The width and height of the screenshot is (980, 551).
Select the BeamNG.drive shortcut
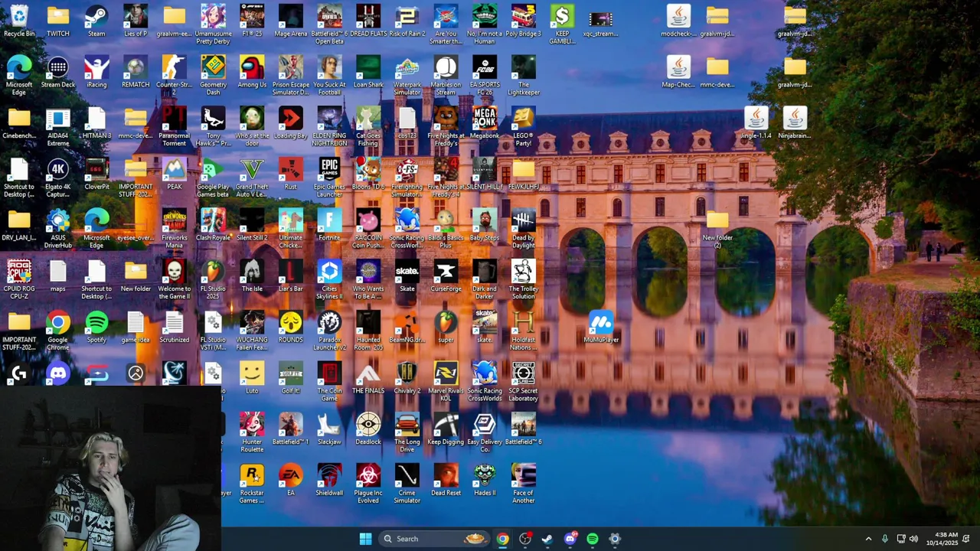coord(407,327)
